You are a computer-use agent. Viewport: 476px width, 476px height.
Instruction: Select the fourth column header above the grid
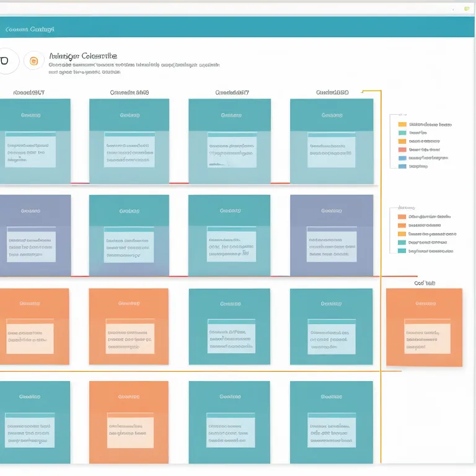332,92
